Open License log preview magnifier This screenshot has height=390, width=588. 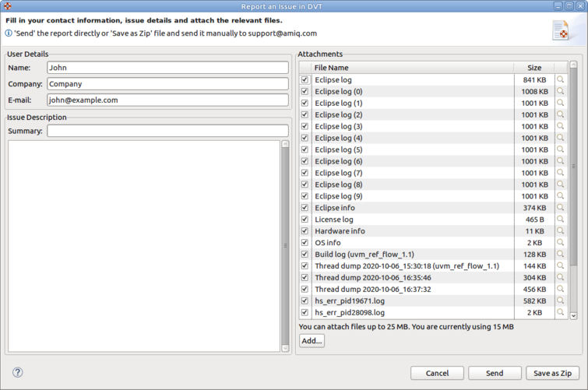point(560,219)
